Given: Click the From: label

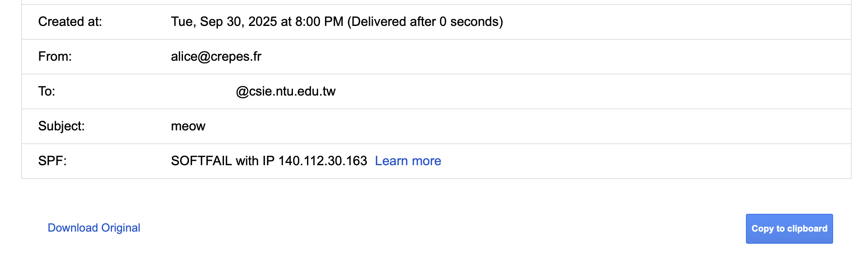Looking at the screenshot, I should 55,57.
